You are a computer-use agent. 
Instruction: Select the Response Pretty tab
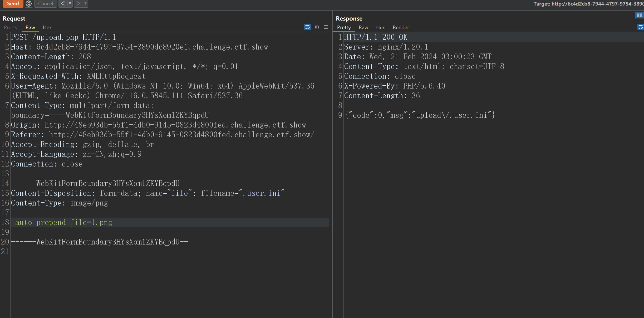coord(344,27)
